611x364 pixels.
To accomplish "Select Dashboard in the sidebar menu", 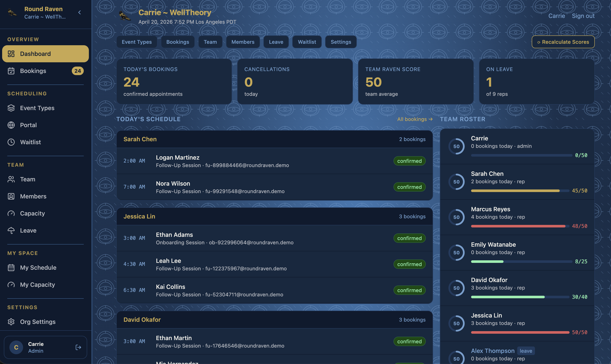I will (46, 54).
